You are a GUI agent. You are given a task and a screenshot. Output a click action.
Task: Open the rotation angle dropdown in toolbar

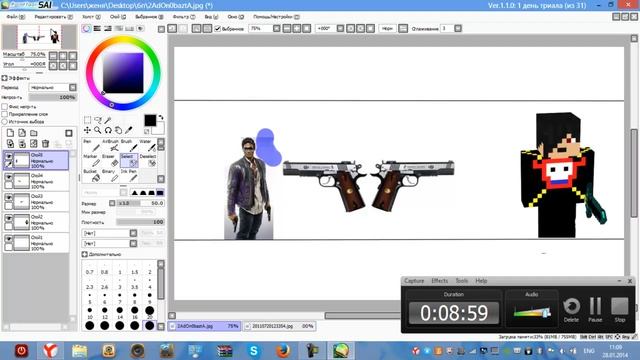pyautogui.click(x=340, y=29)
